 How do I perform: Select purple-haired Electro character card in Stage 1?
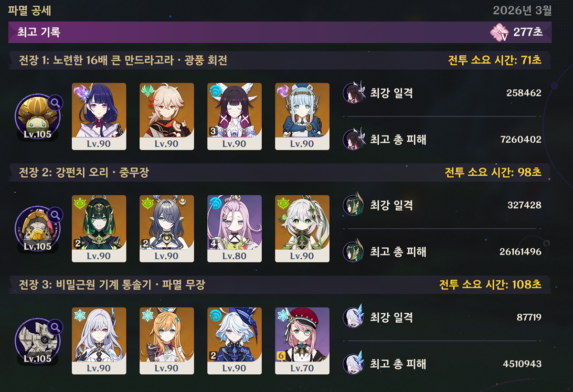pos(99,117)
